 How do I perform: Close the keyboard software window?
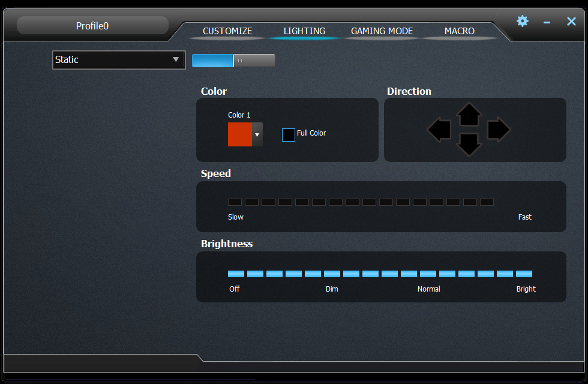tap(571, 22)
